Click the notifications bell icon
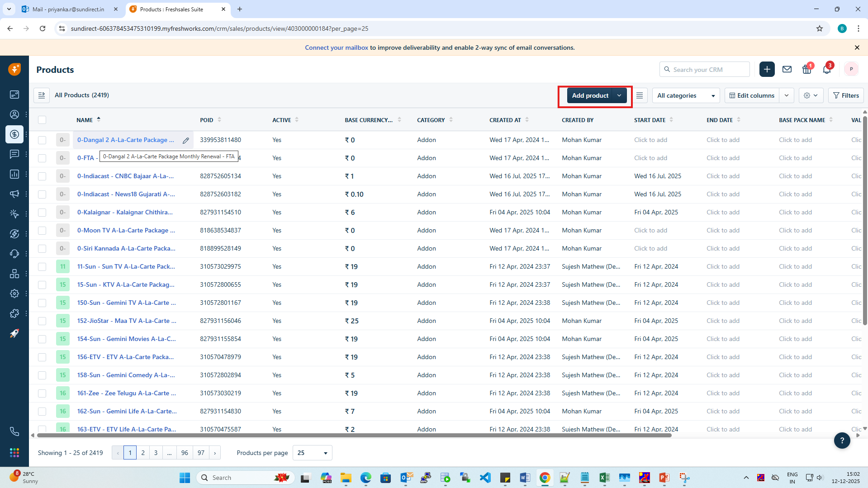 click(x=826, y=70)
